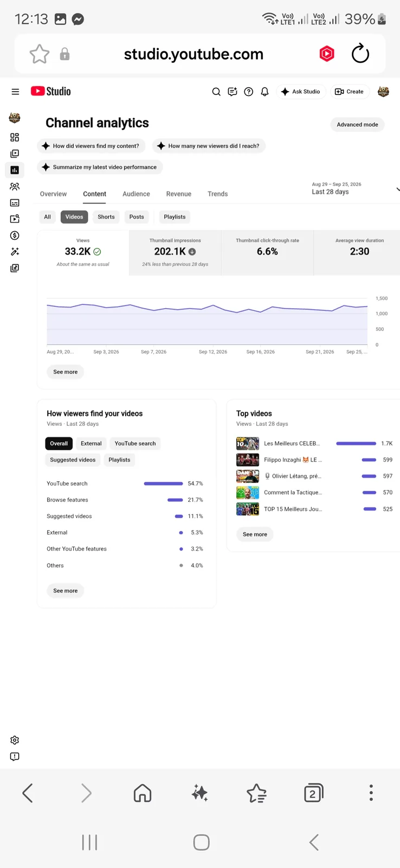Viewport: 400px width, 868px height.
Task: Open the Overview tab
Action: point(53,194)
